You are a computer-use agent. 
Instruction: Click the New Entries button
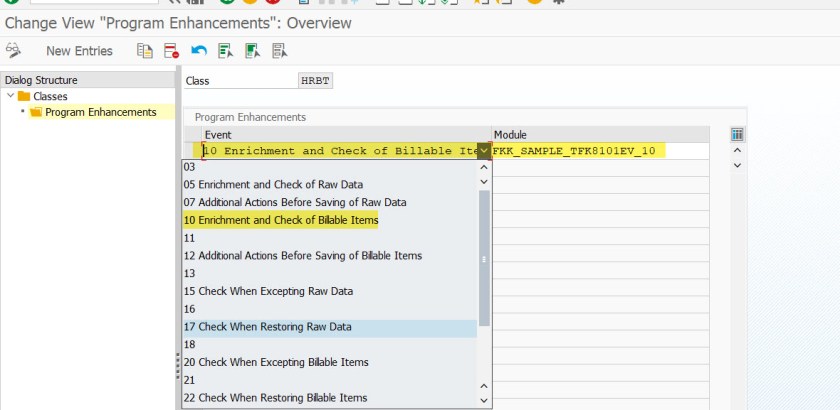coord(79,51)
